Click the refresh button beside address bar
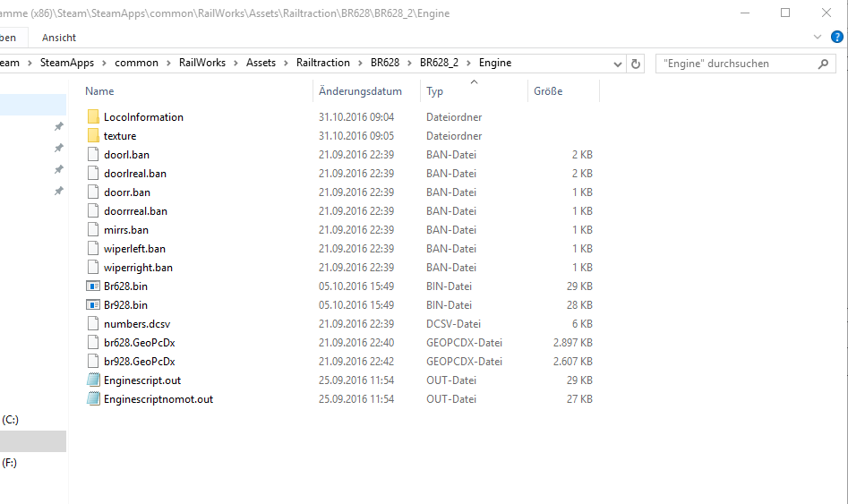This screenshot has height=504, width=848. pos(636,64)
